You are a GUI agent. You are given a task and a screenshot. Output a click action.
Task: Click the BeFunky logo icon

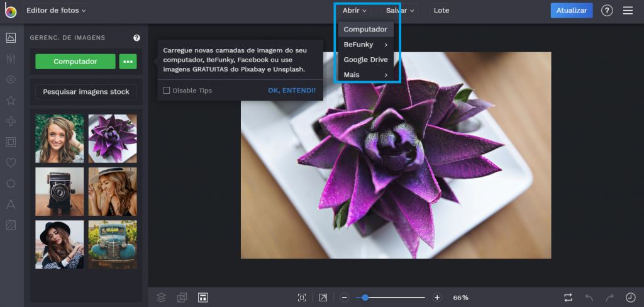(11, 10)
